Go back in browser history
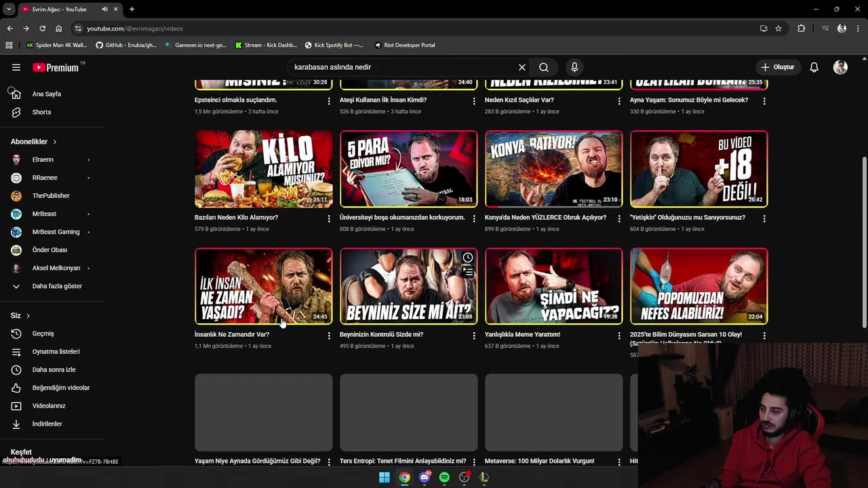Image resolution: width=868 pixels, height=488 pixels. click(9, 28)
